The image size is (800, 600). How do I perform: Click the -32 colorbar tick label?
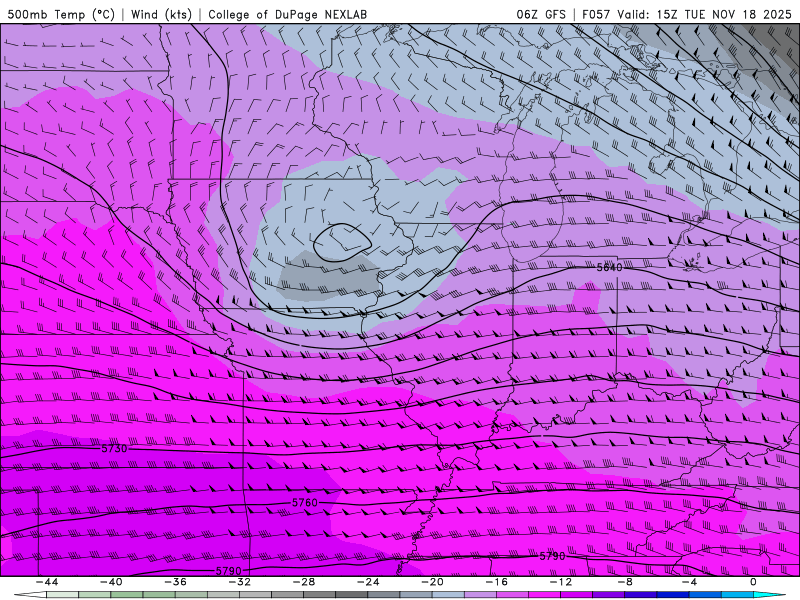click(x=240, y=582)
